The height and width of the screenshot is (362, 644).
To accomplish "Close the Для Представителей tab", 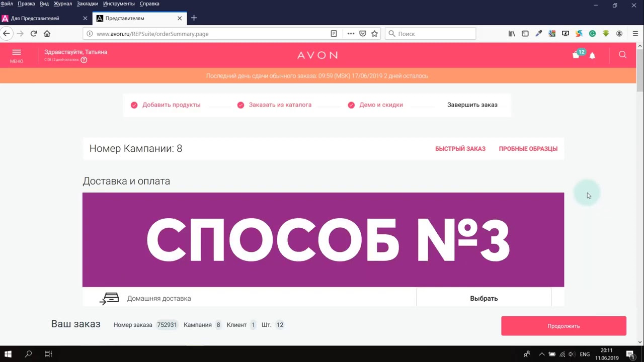I will coord(85,19).
